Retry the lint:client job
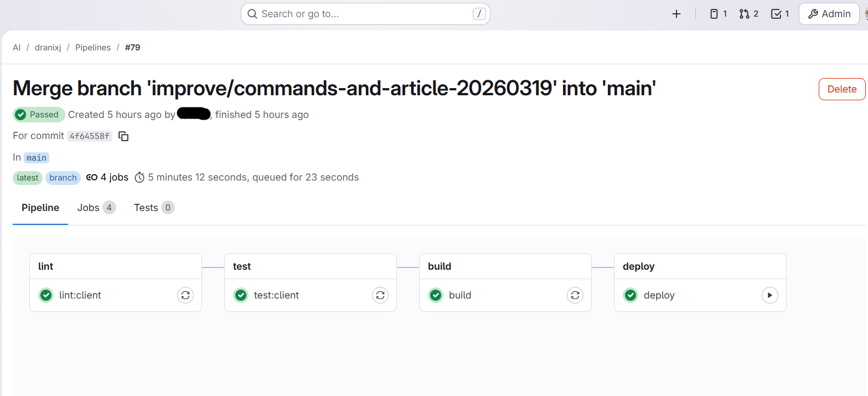The height and width of the screenshot is (396, 868). point(185,295)
